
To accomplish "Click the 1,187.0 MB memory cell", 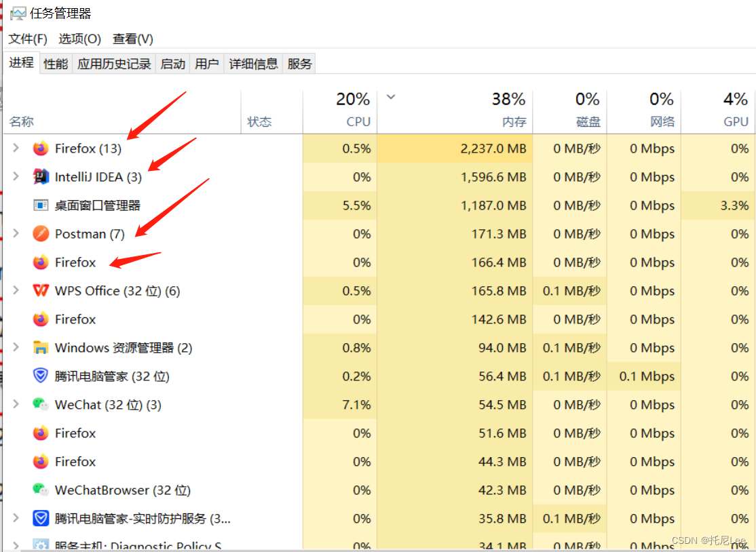I will (455, 205).
